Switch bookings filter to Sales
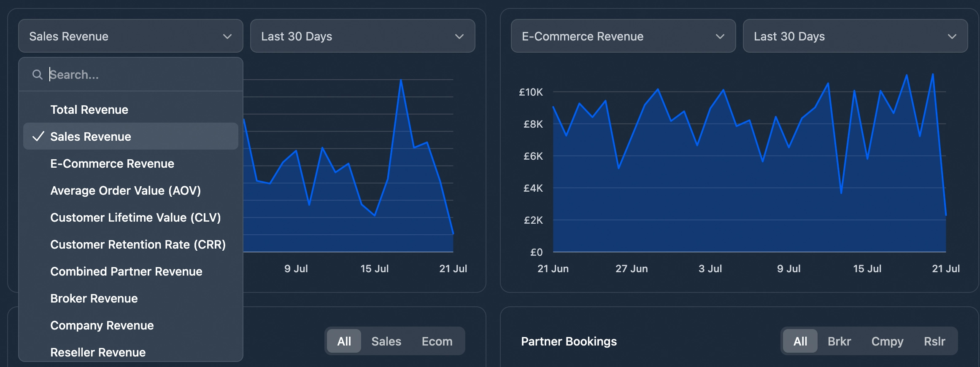The width and height of the screenshot is (980, 367). tap(386, 341)
